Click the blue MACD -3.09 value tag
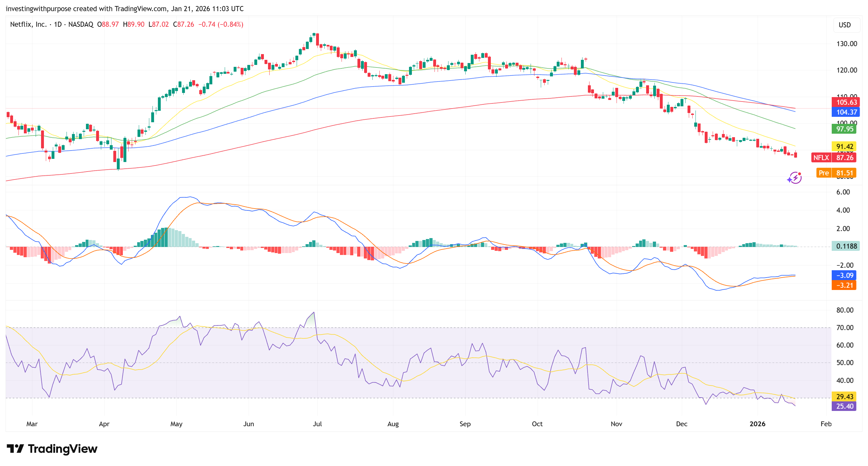Viewport: 868px width, 466px height. click(844, 275)
